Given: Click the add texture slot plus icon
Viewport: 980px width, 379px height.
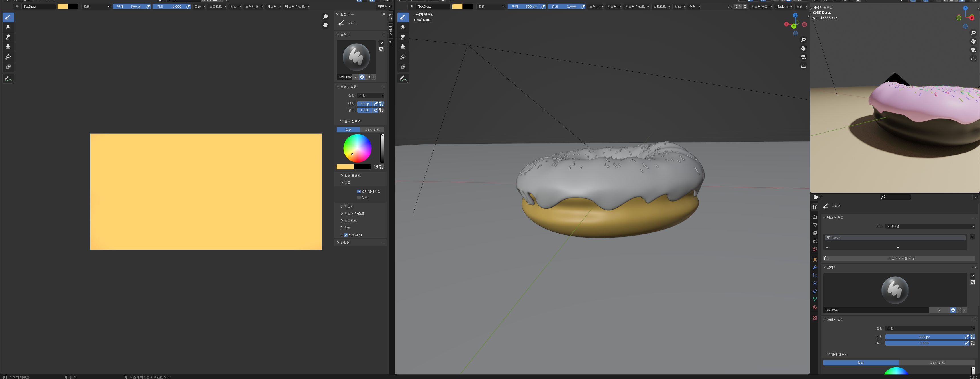Looking at the screenshot, I should click(x=972, y=236).
